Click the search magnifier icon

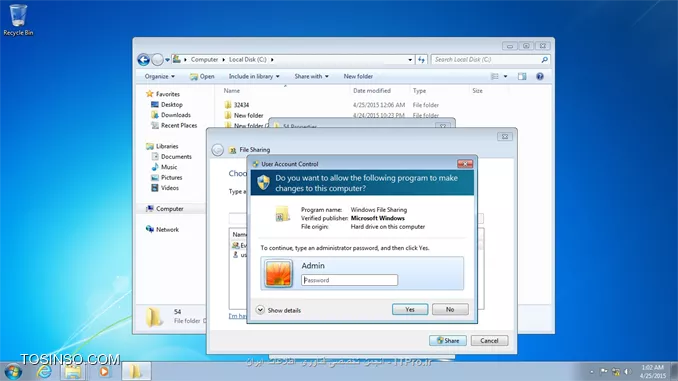click(544, 60)
